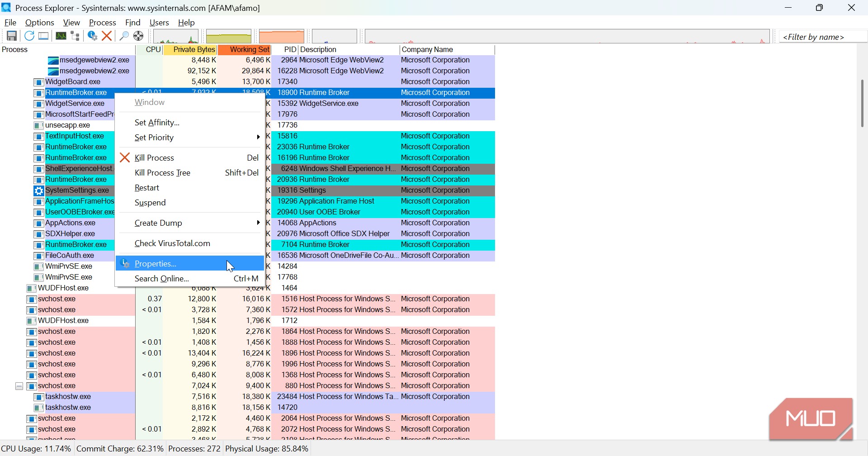
Task: Open the Help menu
Action: click(x=186, y=23)
